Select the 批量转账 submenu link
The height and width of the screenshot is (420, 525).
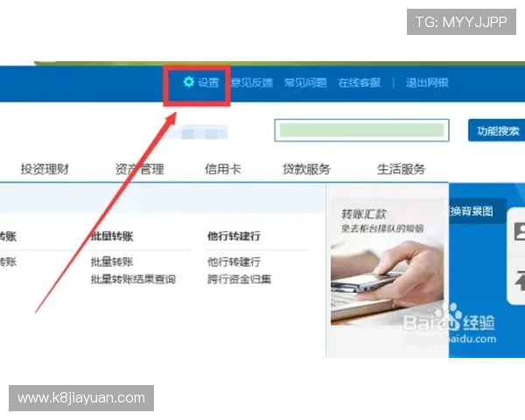[x=112, y=262]
